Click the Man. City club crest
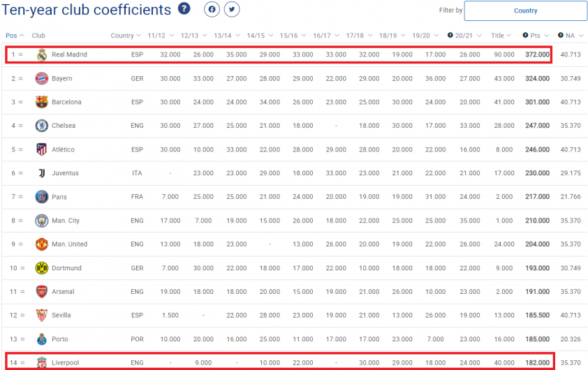Screen dimensions: 588x370 click(42, 221)
